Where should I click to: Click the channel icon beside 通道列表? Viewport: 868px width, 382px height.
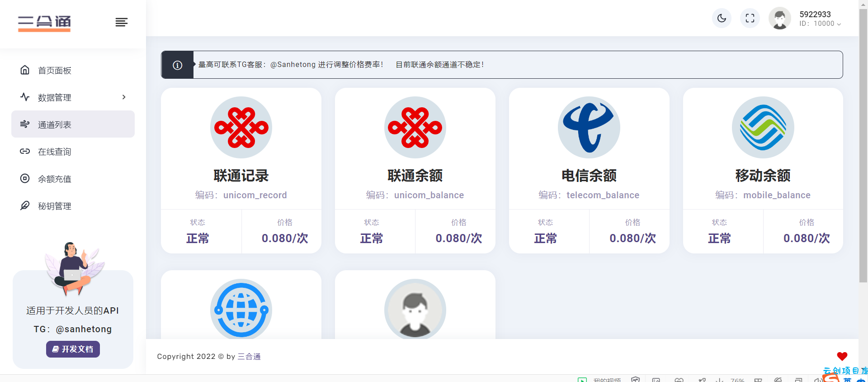click(25, 124)
